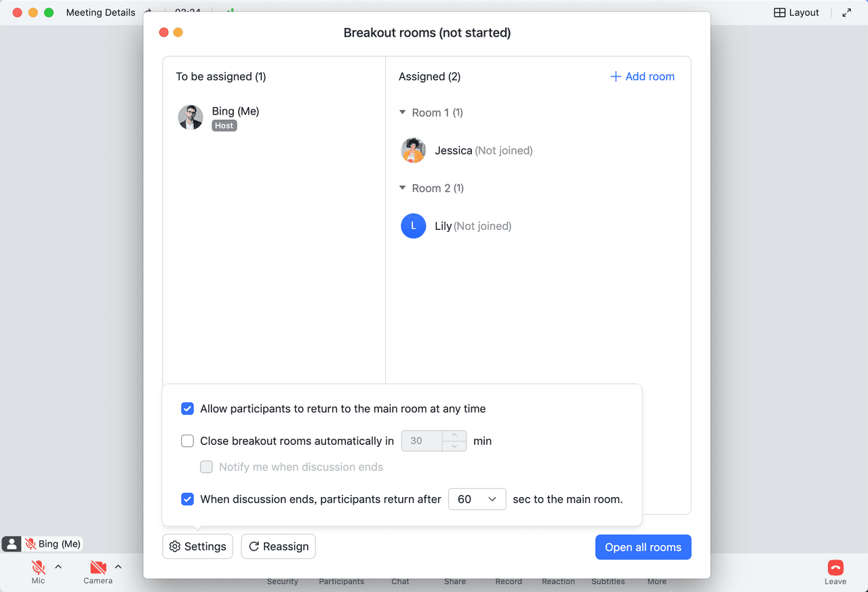Click the Add room link
This screenshot has width=868, height=592.
[643, 77]
